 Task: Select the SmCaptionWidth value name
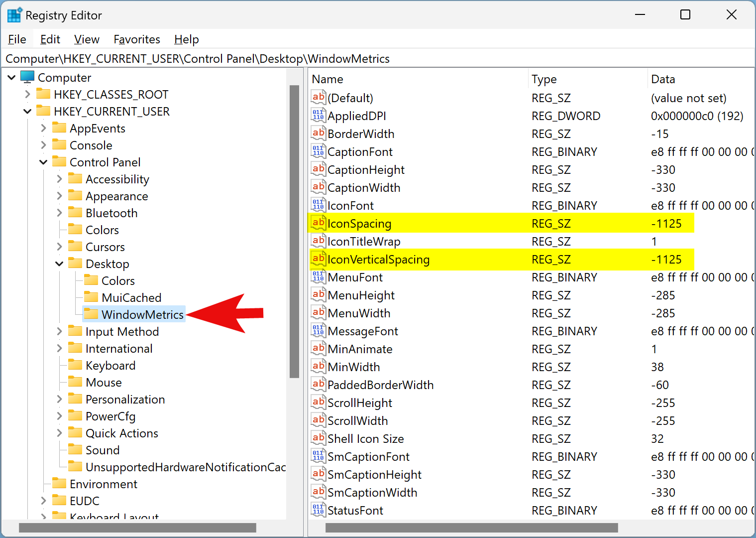coord(372,493)
